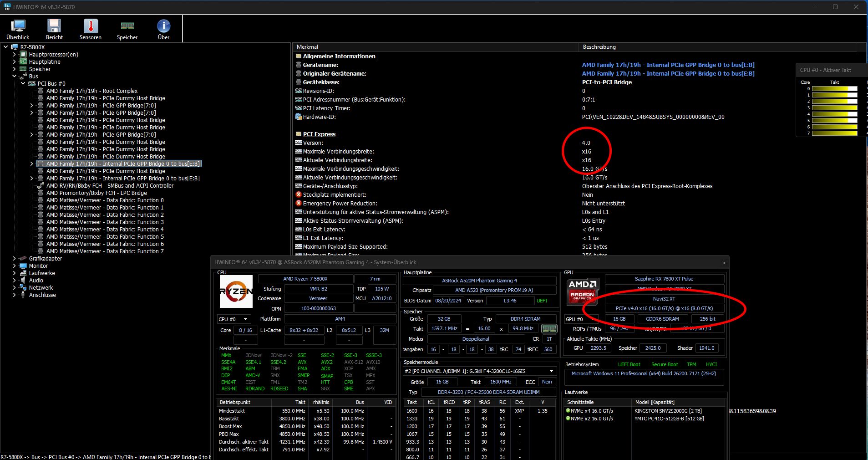Viewport: 868px width, 460px height.
Task: Expand the Speicher node in the tree
Action: click(x=14, y=69)
